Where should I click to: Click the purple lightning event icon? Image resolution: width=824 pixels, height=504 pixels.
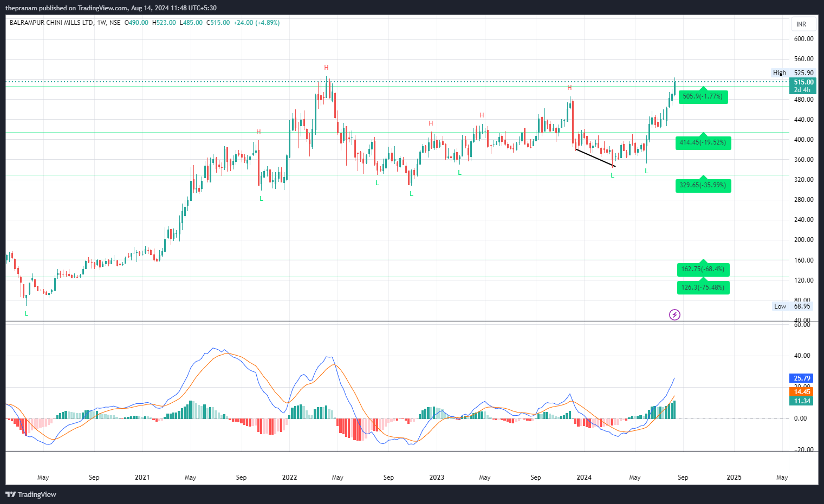674,315
